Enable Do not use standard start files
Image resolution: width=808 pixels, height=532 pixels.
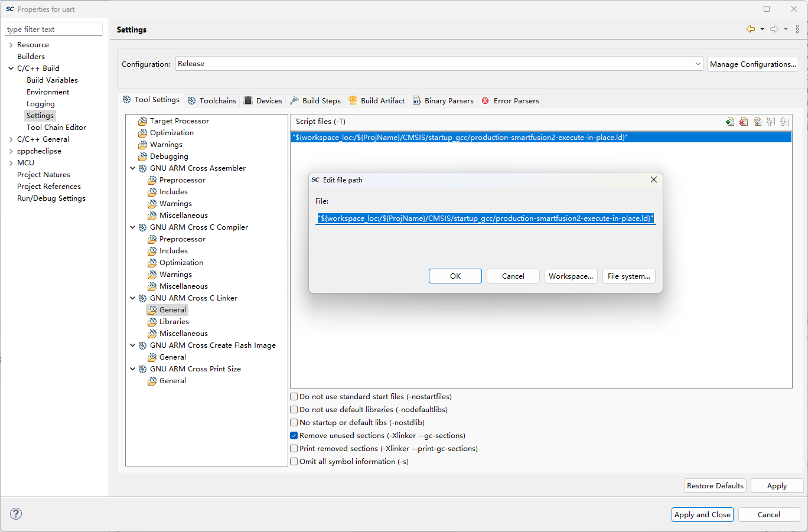tap(294, 397)
